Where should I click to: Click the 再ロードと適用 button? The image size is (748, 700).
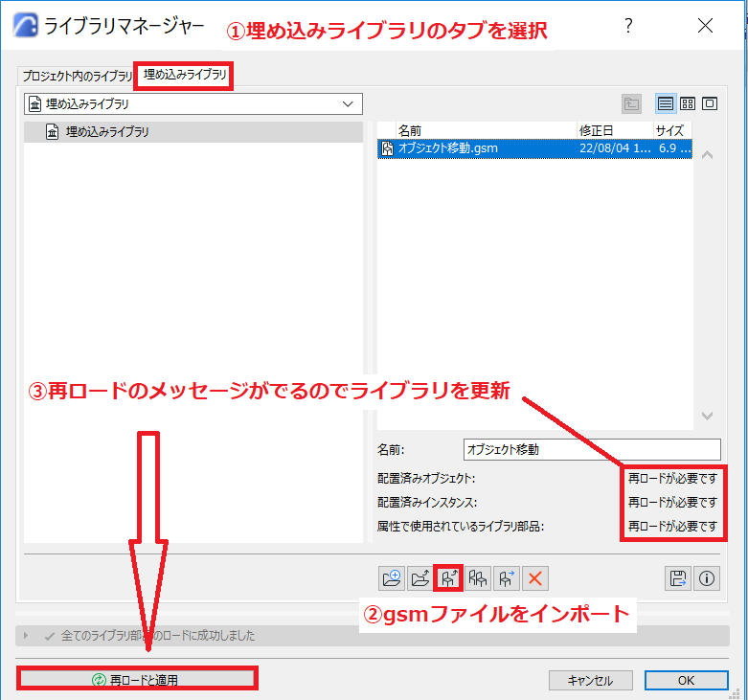(x=137, y=680)
